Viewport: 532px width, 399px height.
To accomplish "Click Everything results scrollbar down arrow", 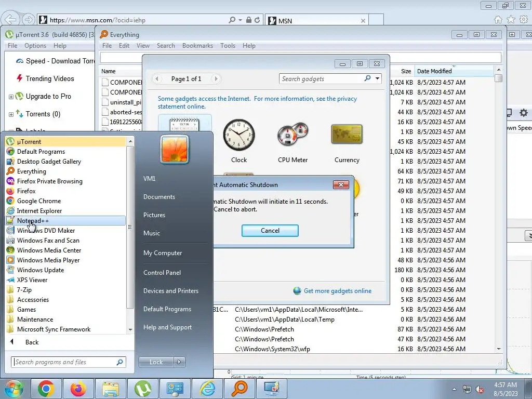I will click(x=498, y=349).
